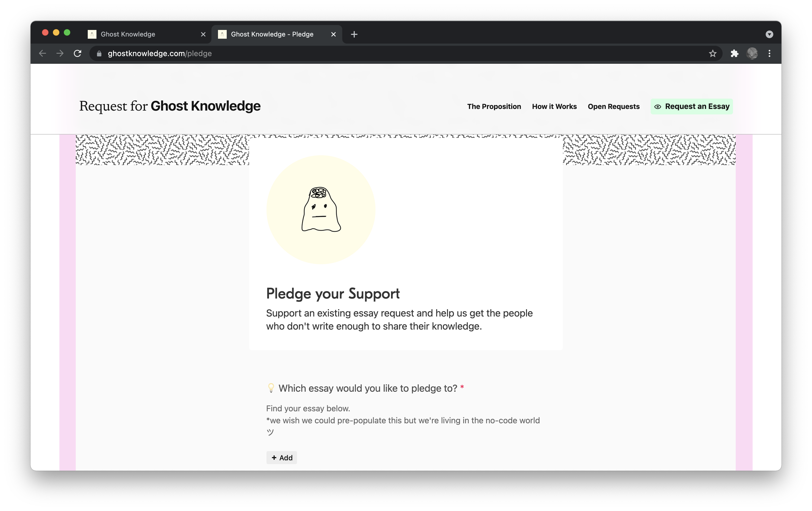Click the Add button to choose an essay
This screenshot has height=511, width=812.
pos(281,458)
